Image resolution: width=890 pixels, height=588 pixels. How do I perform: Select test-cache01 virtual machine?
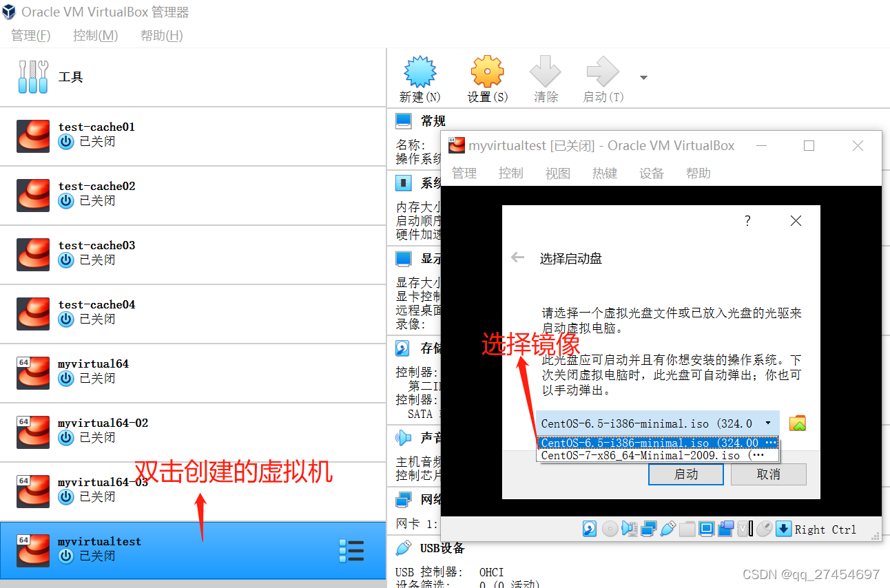click(x=193, y=136)
